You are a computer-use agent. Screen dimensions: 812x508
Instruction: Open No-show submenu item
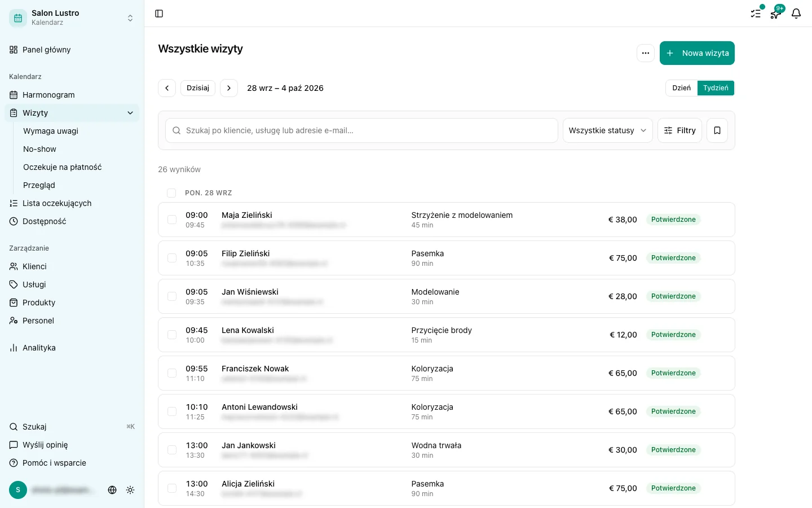click(x=39, y=149)
